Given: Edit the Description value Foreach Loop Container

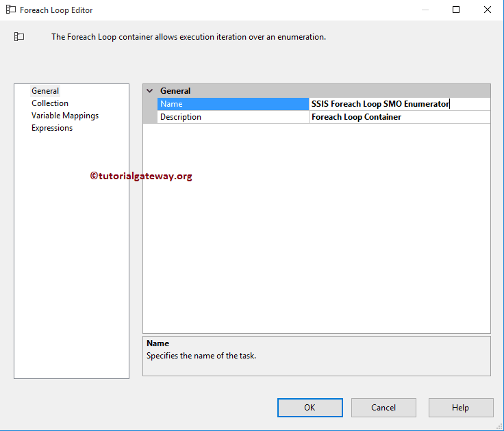Looking at the screenshot, I should point(399,117).
